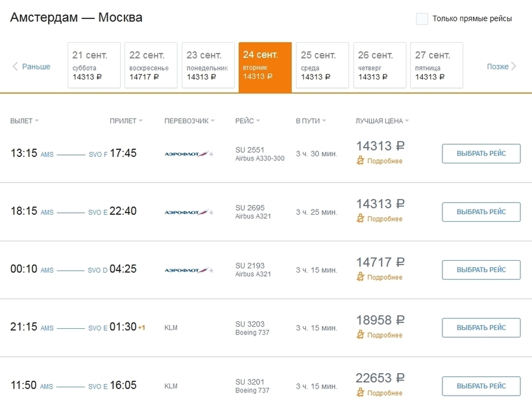Sort by ПРИЛЕТ column dropdown
This screenshot has width=532, height=410.
click(126, 121)
